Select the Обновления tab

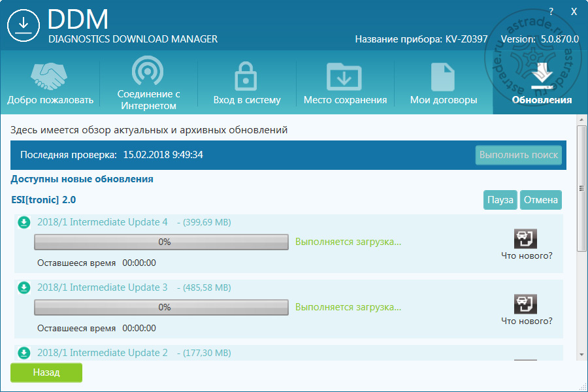(x=540, y=83)
